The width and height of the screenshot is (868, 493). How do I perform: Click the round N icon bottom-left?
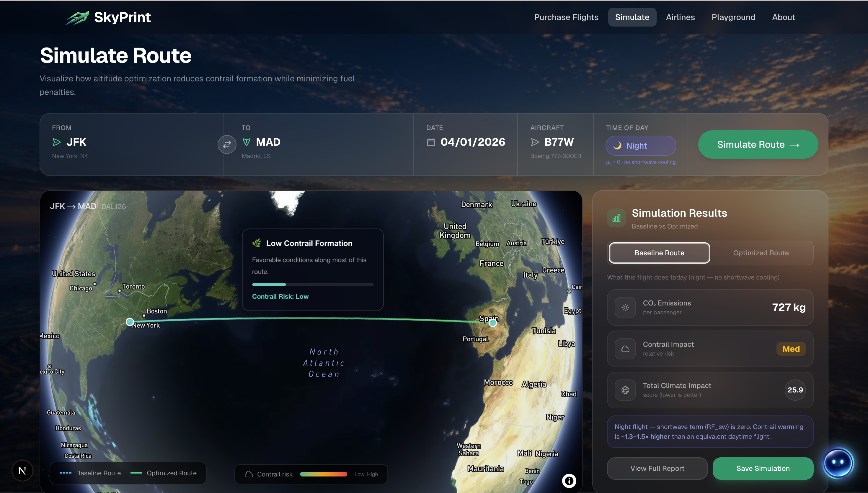[22, 470]
